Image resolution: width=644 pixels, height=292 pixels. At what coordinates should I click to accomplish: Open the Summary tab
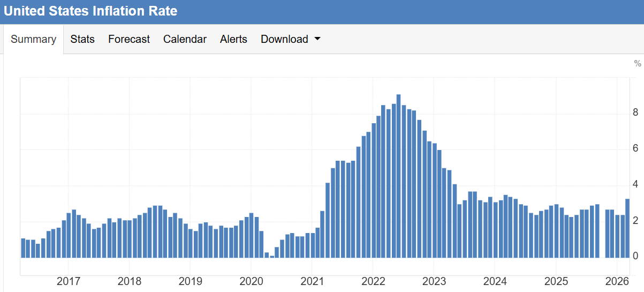pos(33,39)
